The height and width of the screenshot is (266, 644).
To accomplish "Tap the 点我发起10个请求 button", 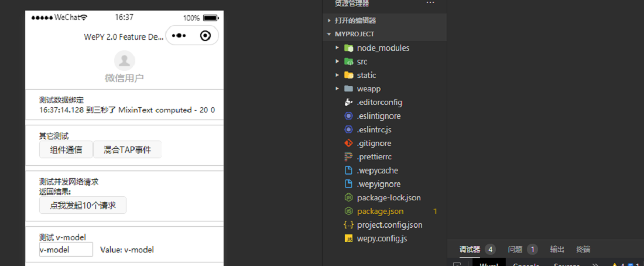I will tap(83, 205).
